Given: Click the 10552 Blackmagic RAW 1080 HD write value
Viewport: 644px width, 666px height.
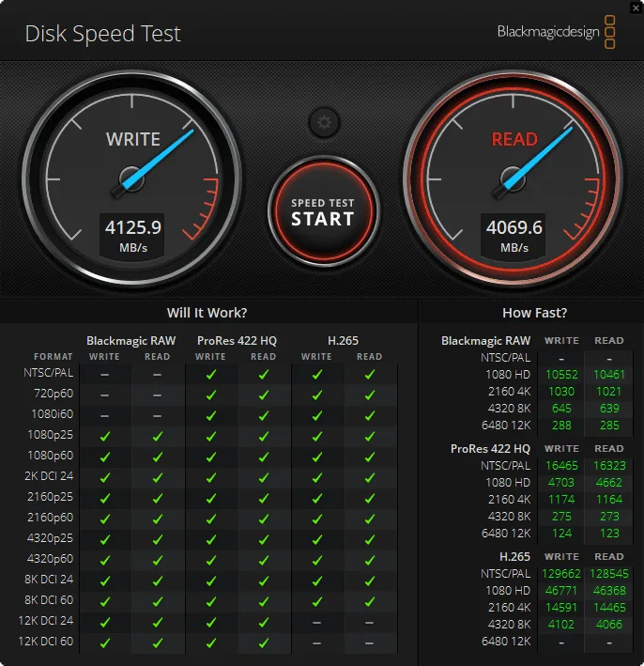Looking at the screenshot, I should 561,375.
